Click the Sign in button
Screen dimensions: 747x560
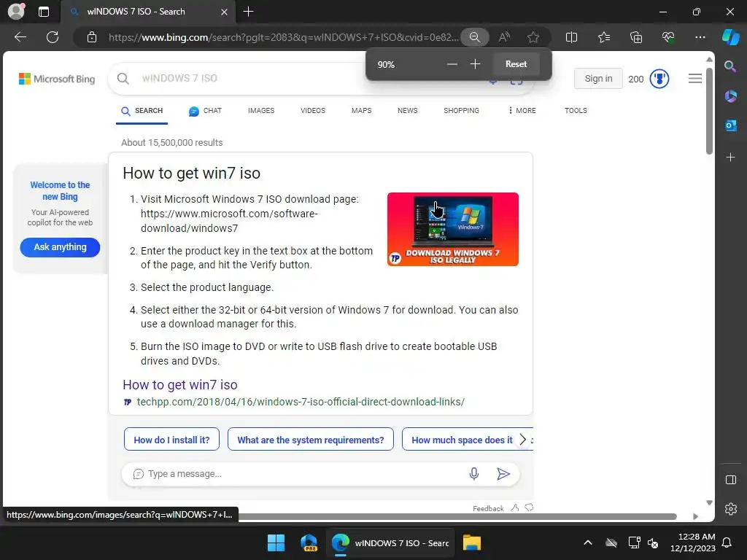(x=598, y=79)
